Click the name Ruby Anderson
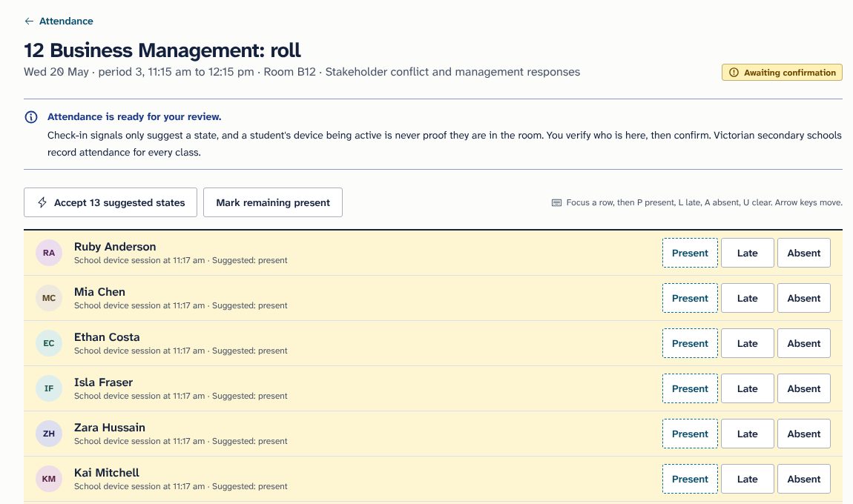 pyautogui.click(x=115, y=246)
